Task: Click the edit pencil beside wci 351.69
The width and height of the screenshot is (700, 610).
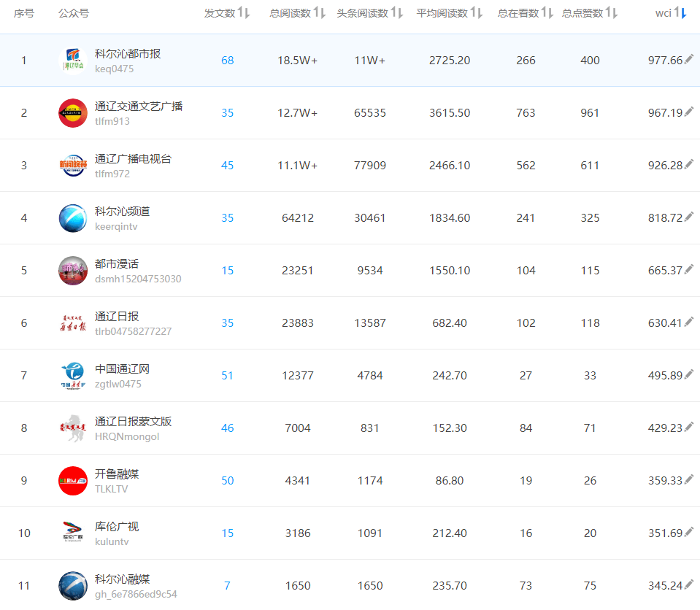Action: click(x=689, y=533)
